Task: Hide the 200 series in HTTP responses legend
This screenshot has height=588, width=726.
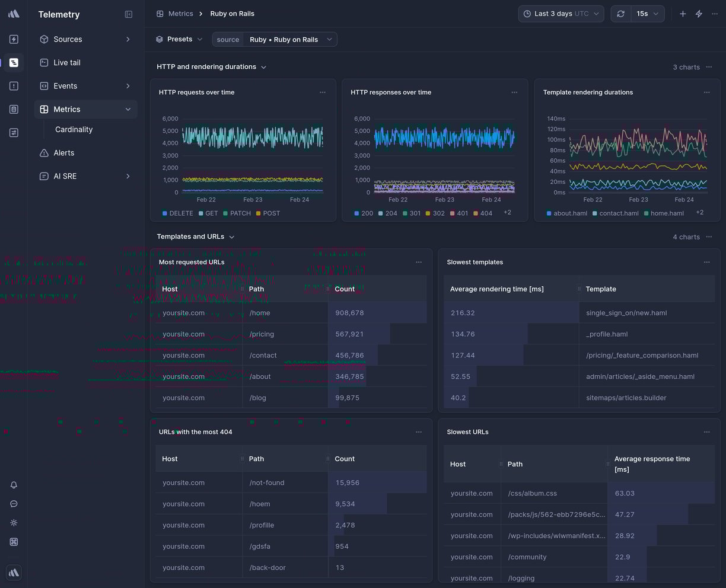Action: point(364,213)
